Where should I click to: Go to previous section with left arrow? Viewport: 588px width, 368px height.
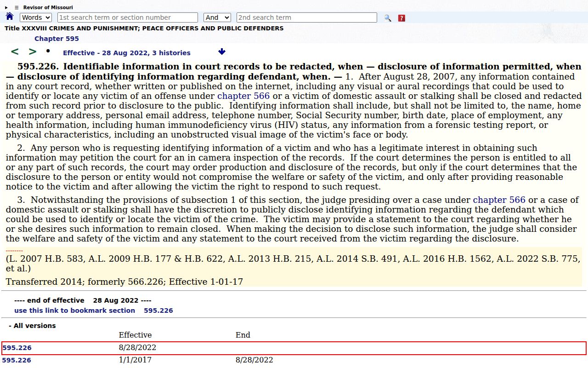coord(15,52)
